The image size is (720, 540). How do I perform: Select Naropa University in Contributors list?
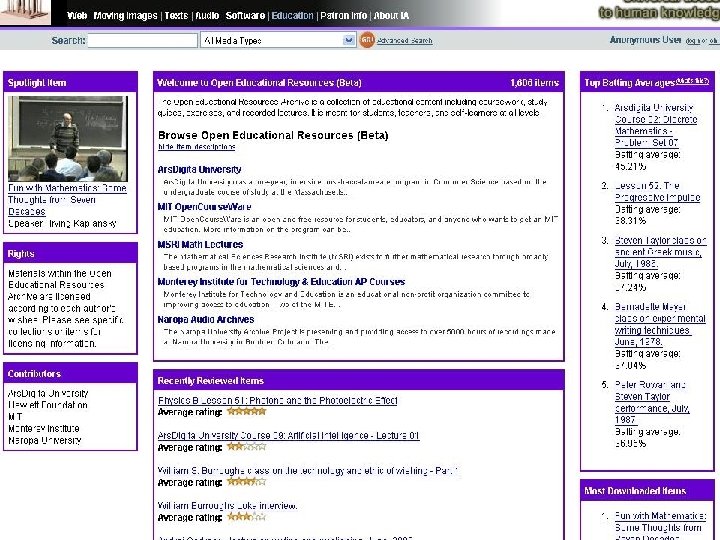click(x=45, y=440)
